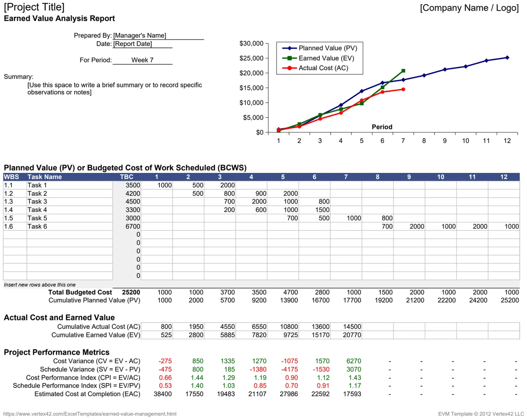Image resolution: width=527 pixels, height=420 pixels.
Task: Click the [Project Title] placeholder heading
Action: click(x=34, y=7)
